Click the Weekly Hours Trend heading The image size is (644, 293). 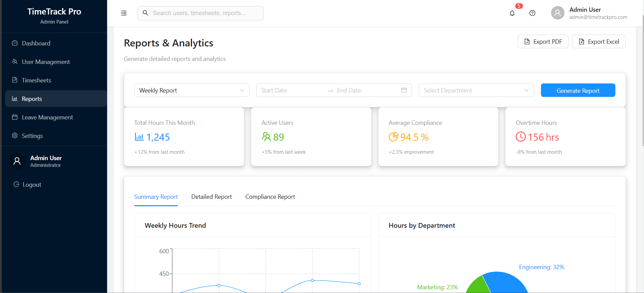pos(175,225)
